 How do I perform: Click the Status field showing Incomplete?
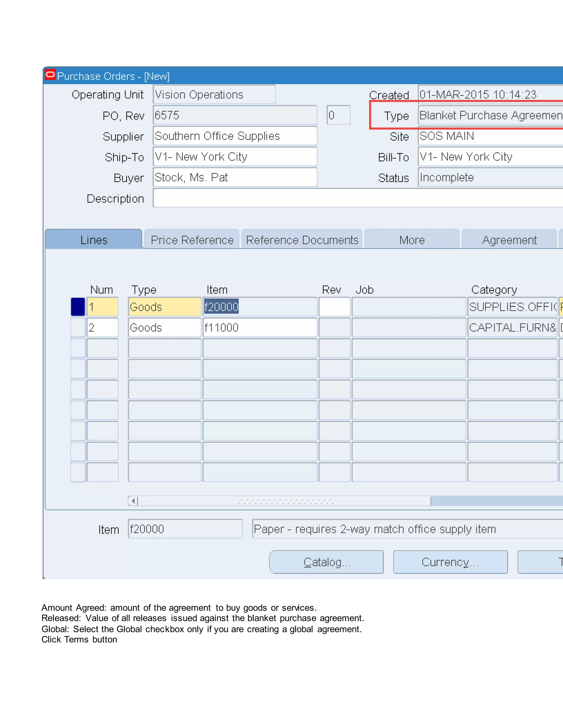(491, 177)
